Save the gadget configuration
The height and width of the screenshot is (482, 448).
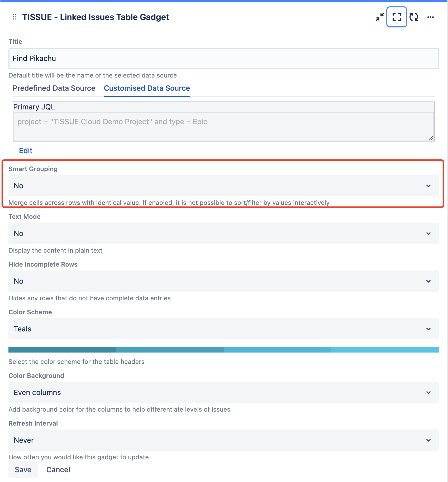tap(23, 470)
